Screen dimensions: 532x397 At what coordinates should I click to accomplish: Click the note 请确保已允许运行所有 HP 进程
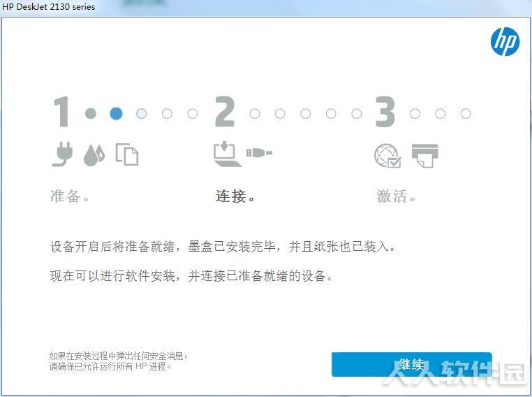click(110, 366)
